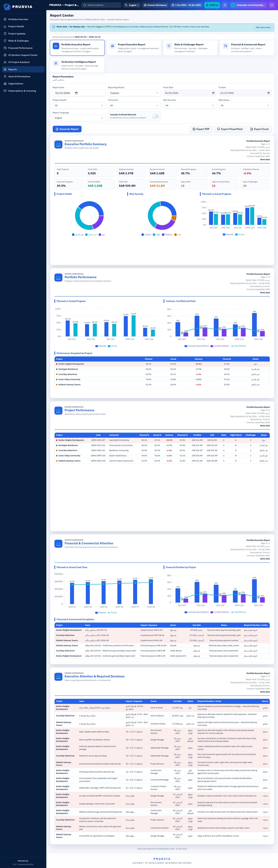Click the user avatar icon in header

pos(233,5)
